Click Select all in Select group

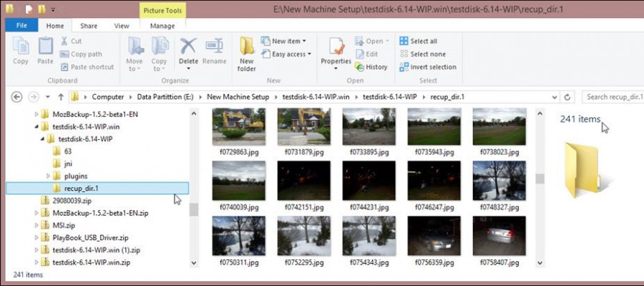point(418,41)
